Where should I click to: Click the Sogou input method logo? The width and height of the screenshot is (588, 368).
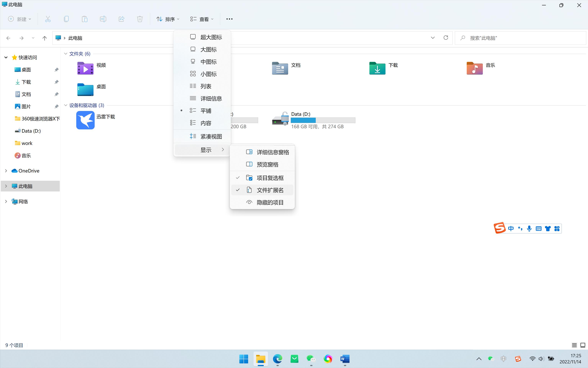499,228
